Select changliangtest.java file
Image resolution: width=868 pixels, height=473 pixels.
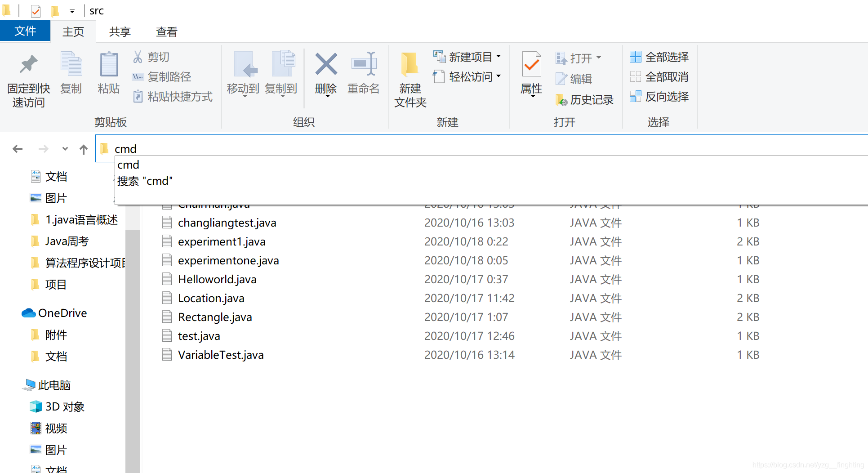(x=227, y=223)
